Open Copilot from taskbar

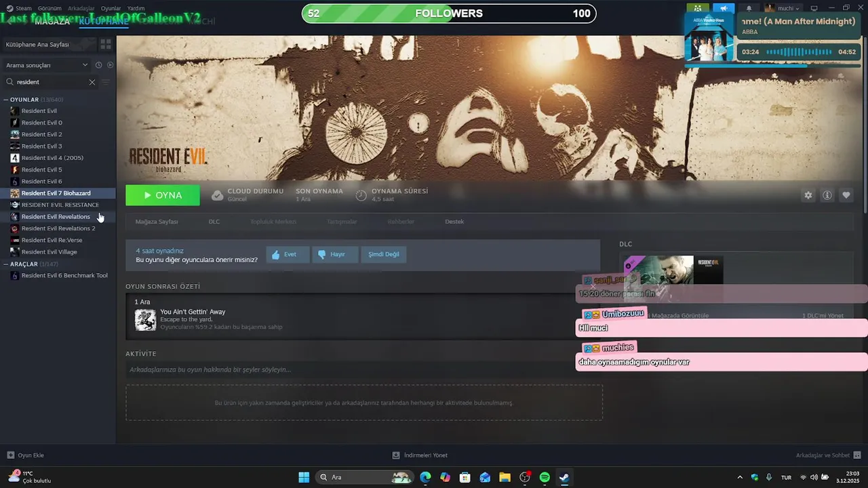click(x=445, y=477)
